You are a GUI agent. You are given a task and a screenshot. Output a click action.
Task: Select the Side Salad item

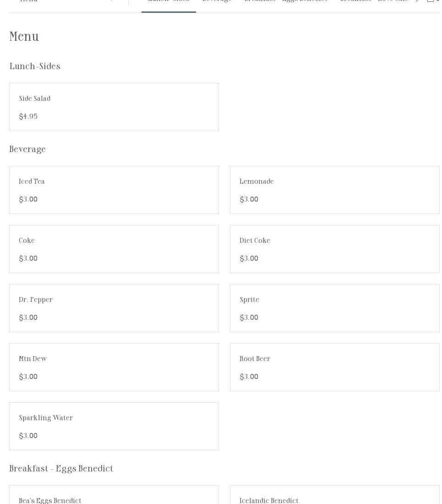coord(114,107)
